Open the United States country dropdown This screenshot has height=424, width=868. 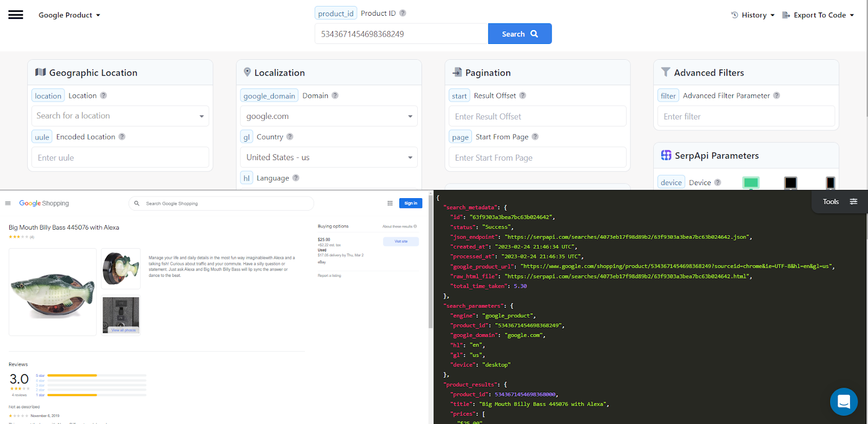coord(329,157)
